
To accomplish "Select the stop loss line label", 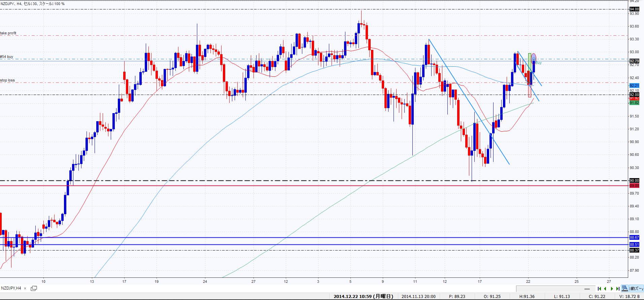I will coord(7,80).
